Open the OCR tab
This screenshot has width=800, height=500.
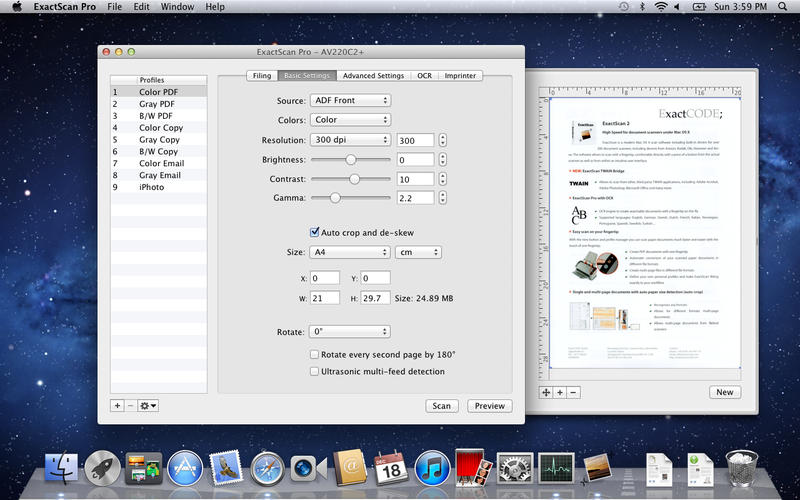click(425, 75)
